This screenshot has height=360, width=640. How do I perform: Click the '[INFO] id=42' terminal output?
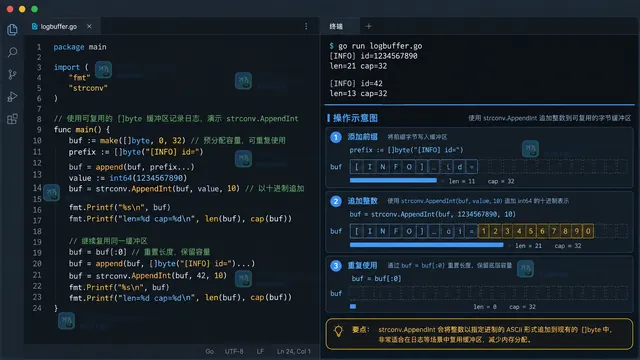click(x=356, y=84)
